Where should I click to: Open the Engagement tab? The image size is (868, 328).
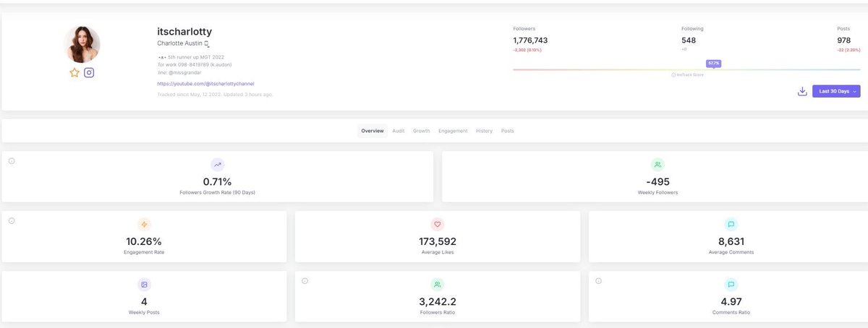(453, 131)
